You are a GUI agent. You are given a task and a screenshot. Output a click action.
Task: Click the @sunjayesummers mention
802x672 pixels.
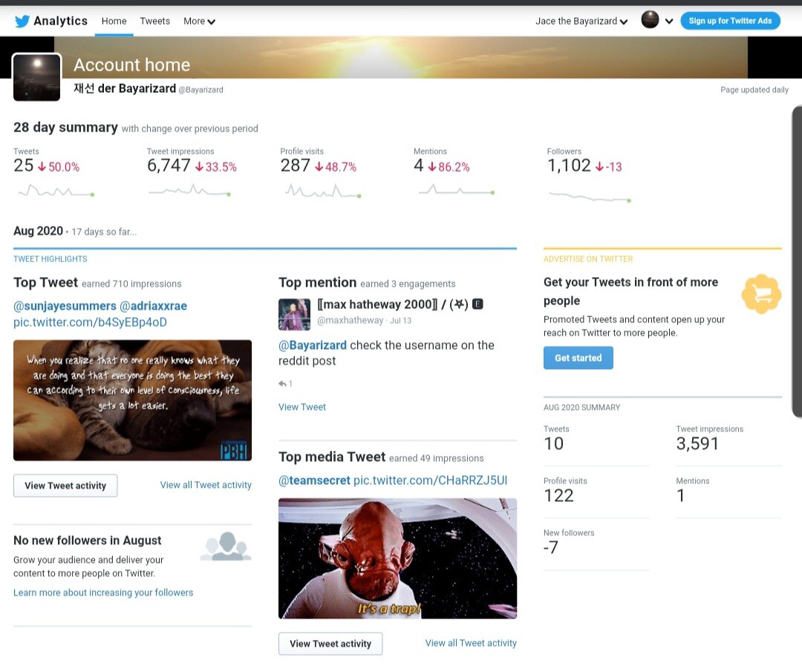(65, 306)
